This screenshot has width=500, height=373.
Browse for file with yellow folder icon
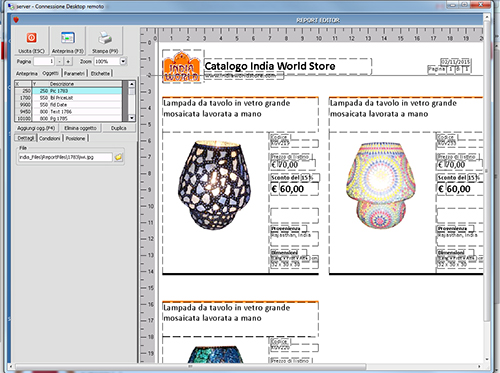(118, 157)
